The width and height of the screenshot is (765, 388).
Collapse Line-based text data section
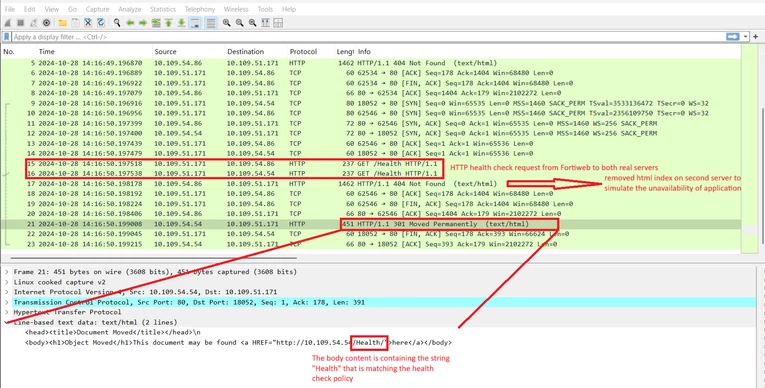(7, 322)
